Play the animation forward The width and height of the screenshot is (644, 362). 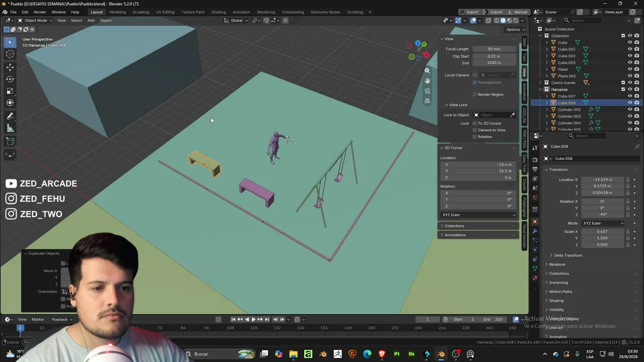click(x=253, y=319)
